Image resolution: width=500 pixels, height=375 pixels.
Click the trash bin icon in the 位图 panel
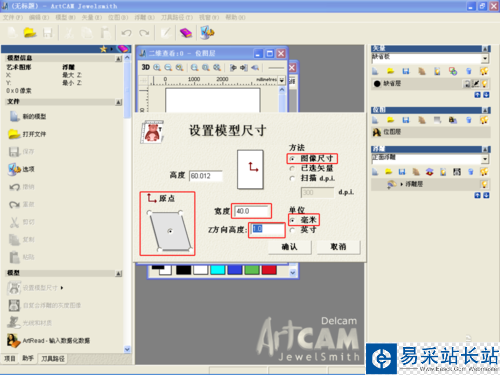pyautogui.click(x=469, y=120)
